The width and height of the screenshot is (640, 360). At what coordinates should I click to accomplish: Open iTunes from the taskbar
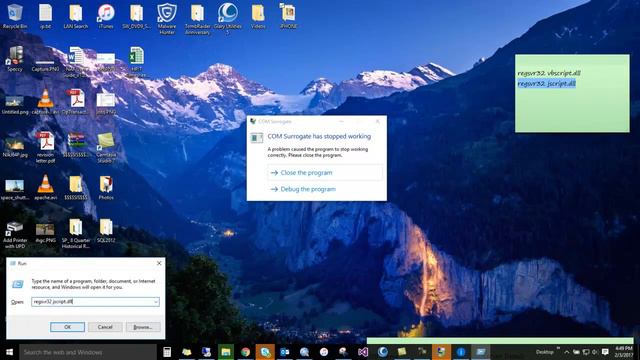click(324, 352)
